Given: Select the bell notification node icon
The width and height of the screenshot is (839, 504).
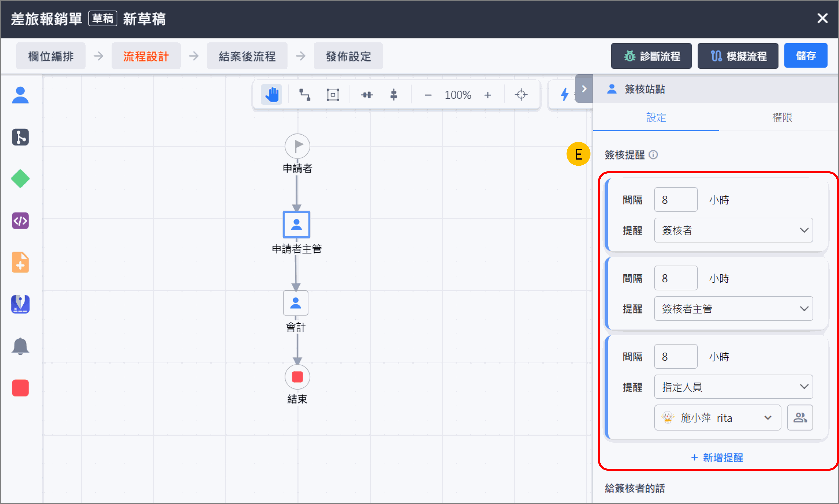Looking at the screenshot, I should [x=20, y=346].
